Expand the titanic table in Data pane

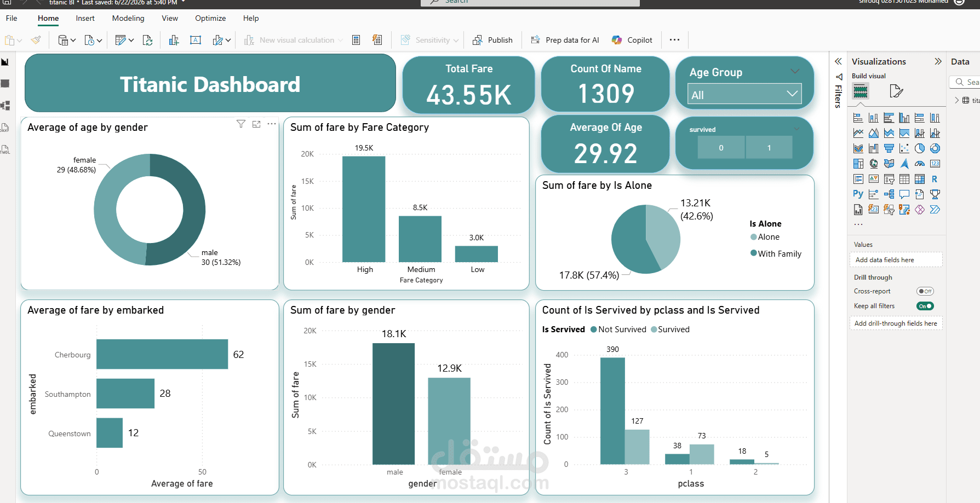[x=957, y=100]
